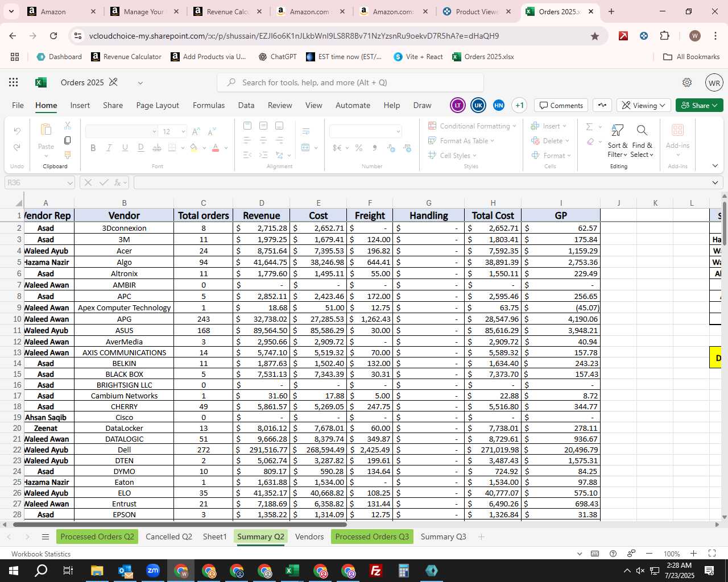Open the Excel app launcher grid
The width and height of the screenshot is (728, 582).
point(14,82)
